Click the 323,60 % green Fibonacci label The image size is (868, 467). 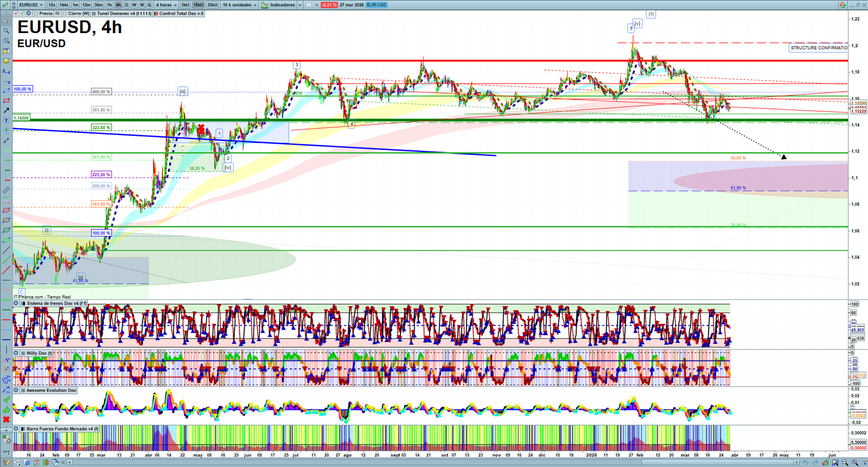(101, 127)
